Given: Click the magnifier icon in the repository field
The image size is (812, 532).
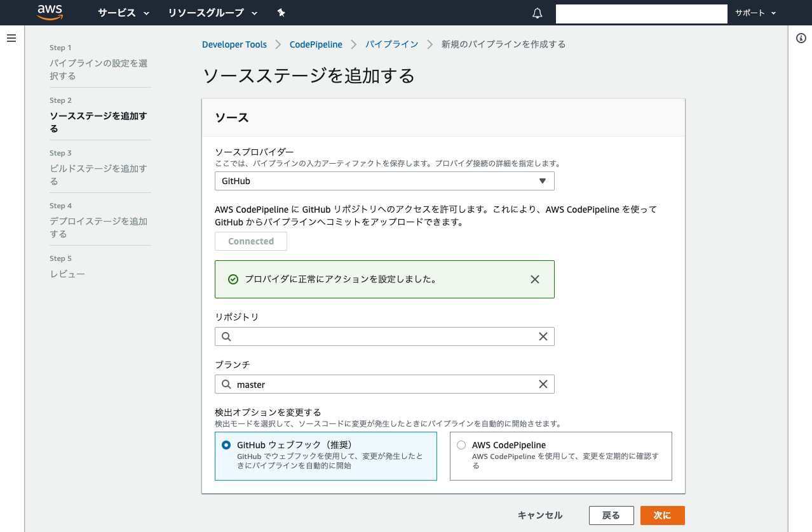Looking at the screenshot, I should pyautogui.click(x=226, y=336).
